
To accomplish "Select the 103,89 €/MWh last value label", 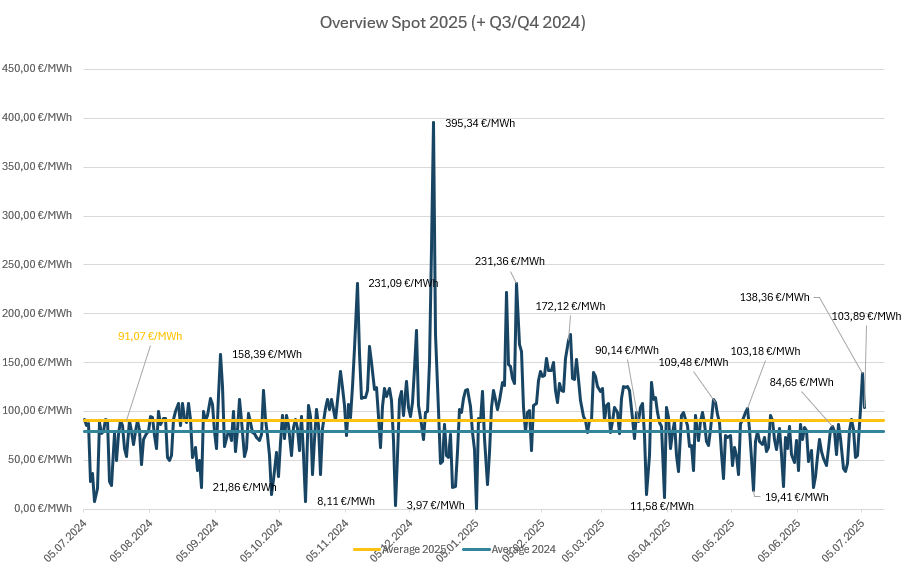I will click(866, 316).
